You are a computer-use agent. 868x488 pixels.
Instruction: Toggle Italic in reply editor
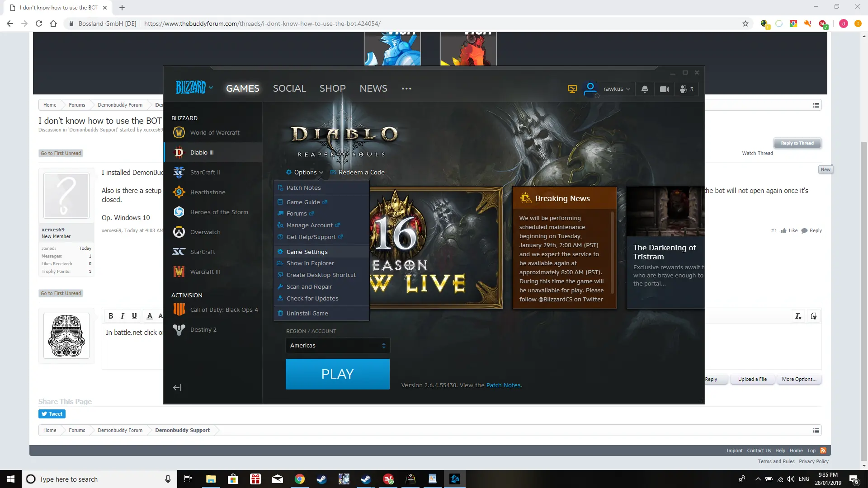(123, 316)
